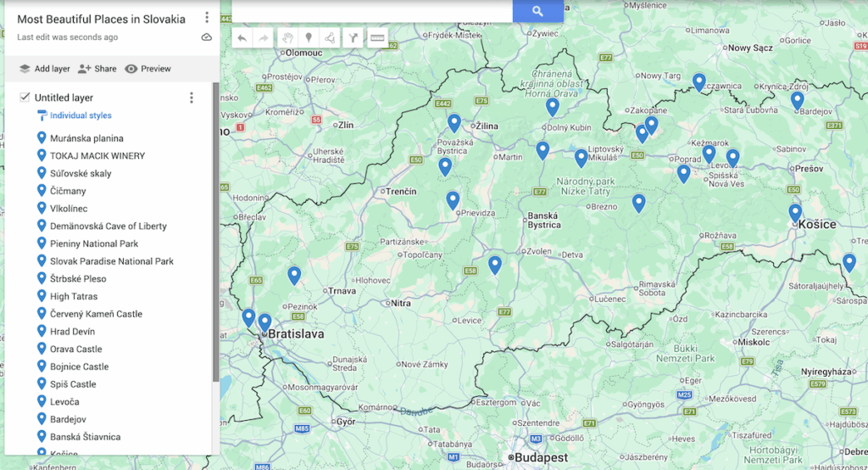The height and width of the screenshot is (470, 868).
Task: Toggle the Untitled layer checkbox
Action: point(25,97)
